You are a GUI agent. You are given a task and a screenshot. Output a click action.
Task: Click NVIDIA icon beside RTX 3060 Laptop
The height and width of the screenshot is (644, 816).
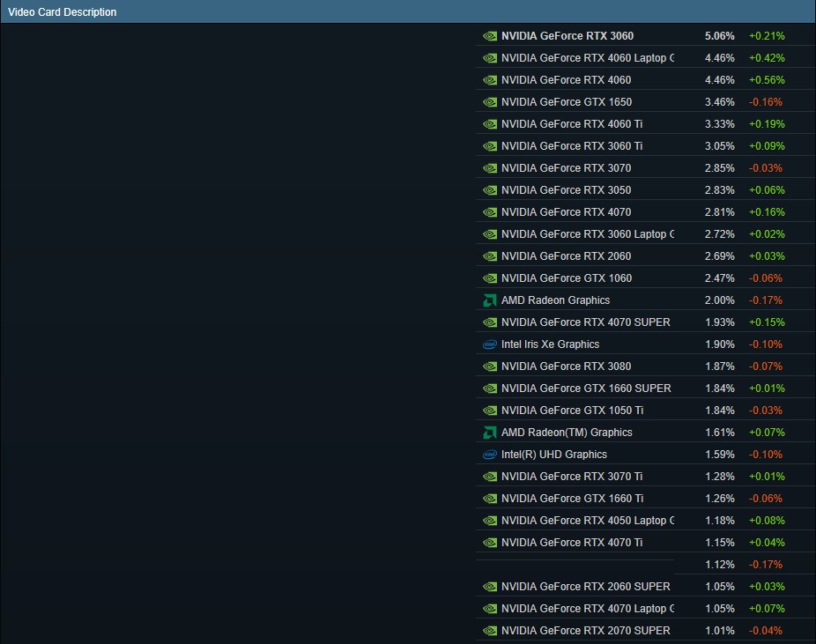pyautogui.click(x=490, y=234)
